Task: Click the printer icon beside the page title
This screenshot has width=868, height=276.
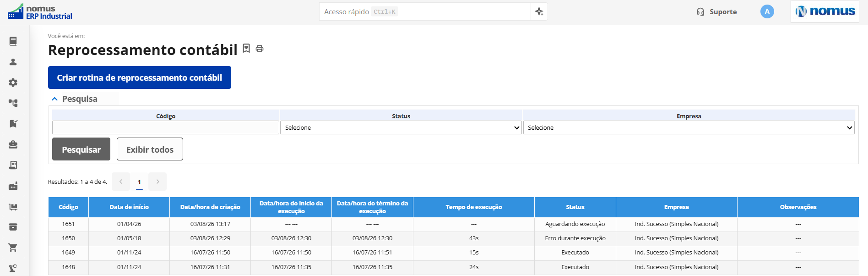Action: (260, 49)
